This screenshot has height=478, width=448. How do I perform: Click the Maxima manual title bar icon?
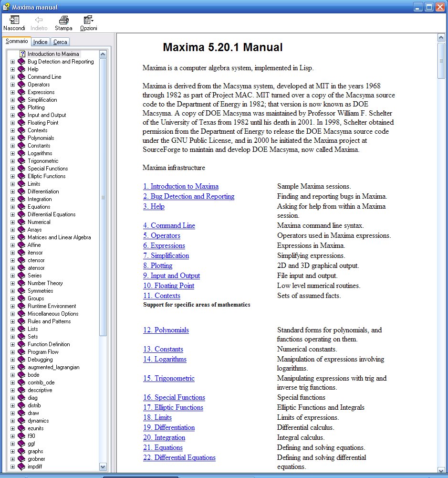(x=6, y=7)
